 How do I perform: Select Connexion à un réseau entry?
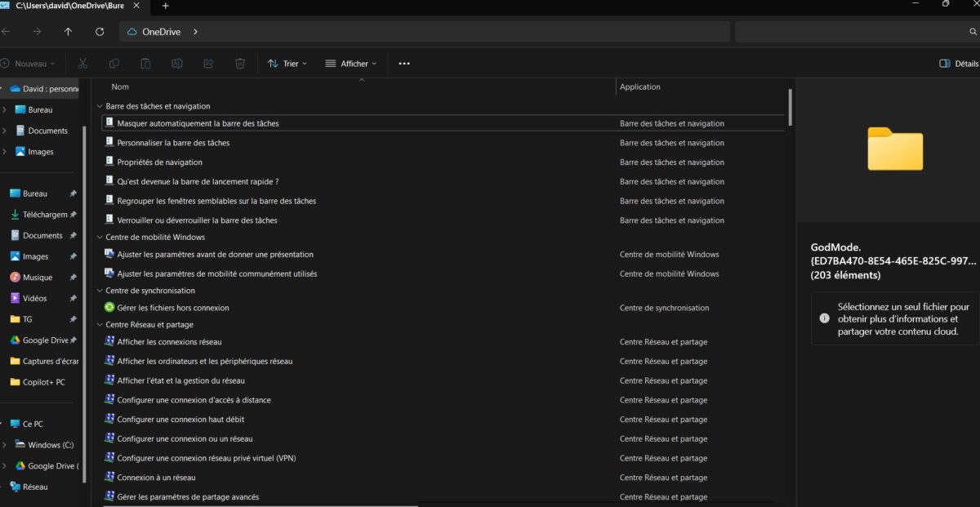(x=156, y=478)
